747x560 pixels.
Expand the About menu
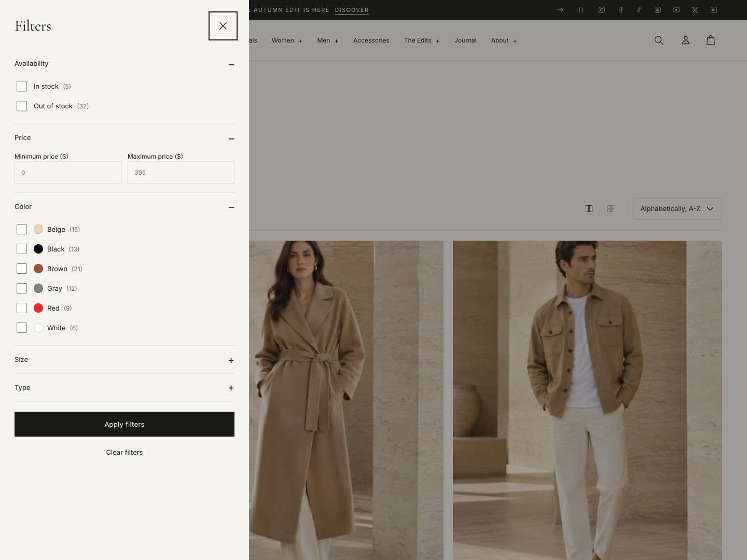[x=504, y=40]
